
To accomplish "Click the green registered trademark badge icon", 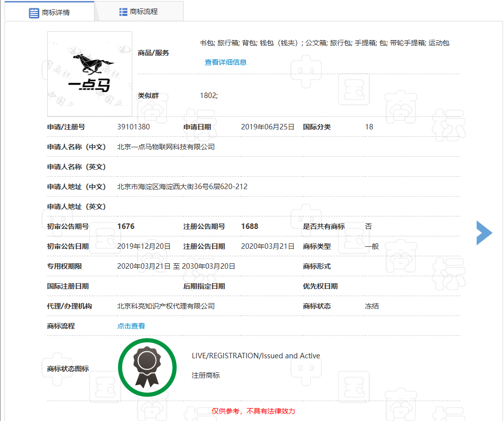I will tap(147, 368).
